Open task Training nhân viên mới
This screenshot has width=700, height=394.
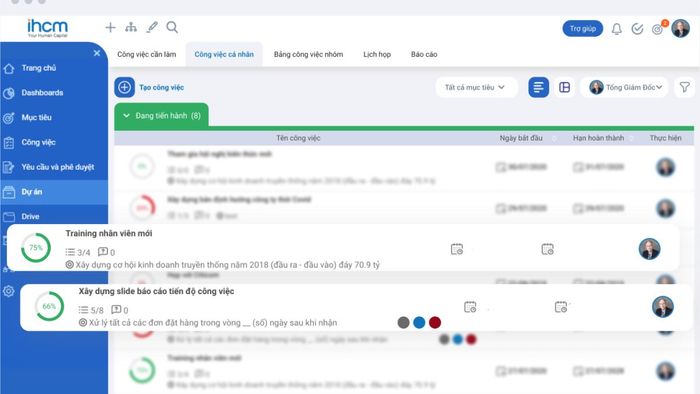108,233
